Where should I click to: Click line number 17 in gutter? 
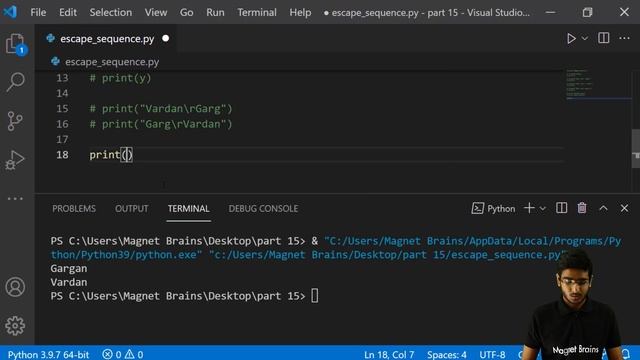point(62,140)
